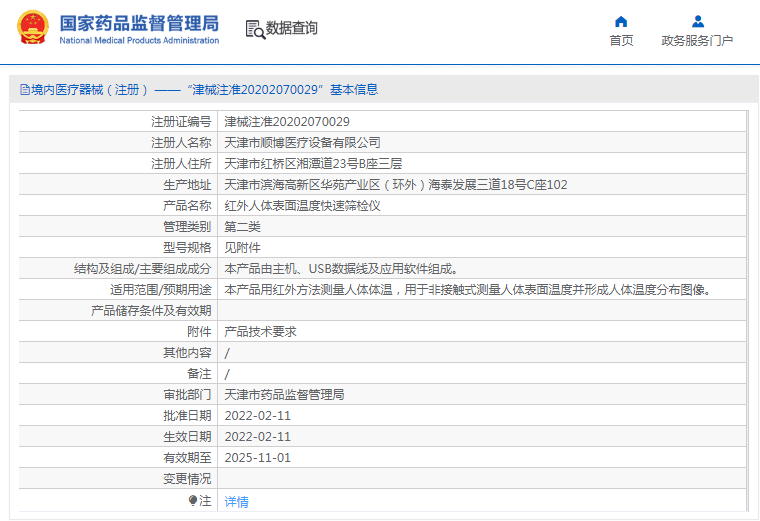Click the 生产地址 label
This screenshot has width=760, height=521.
tap(187, 185)
